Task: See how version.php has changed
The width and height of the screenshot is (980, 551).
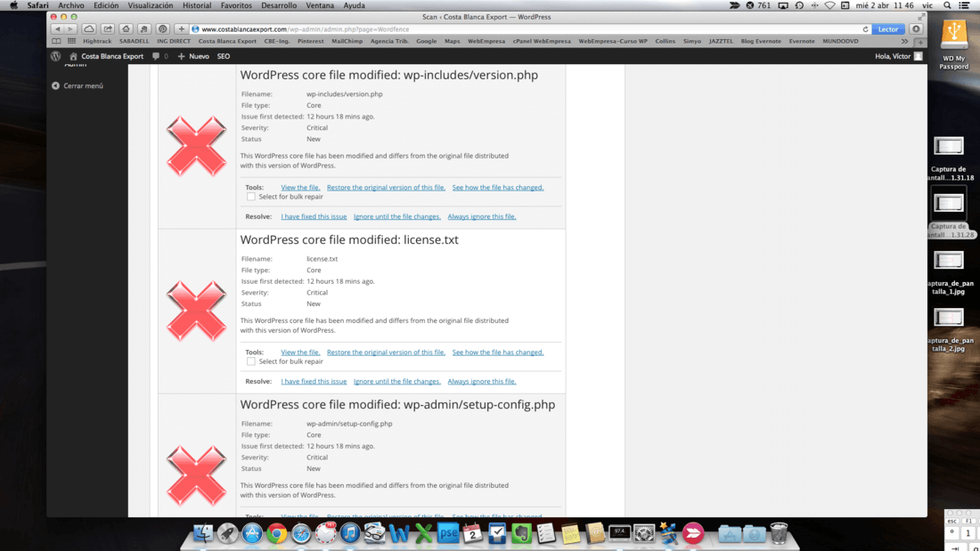Action: pyautogui.click(x=497, y=188)
